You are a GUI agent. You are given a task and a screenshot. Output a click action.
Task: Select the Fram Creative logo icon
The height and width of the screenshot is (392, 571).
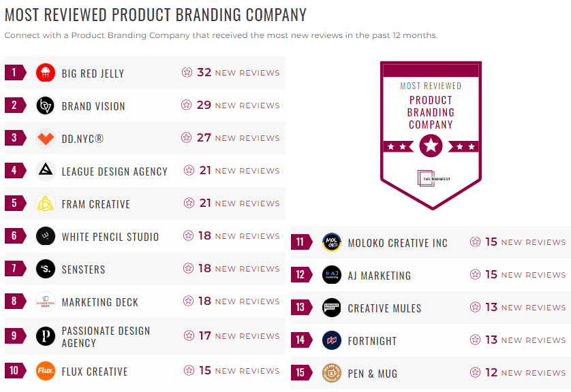[x=44, y=203]
